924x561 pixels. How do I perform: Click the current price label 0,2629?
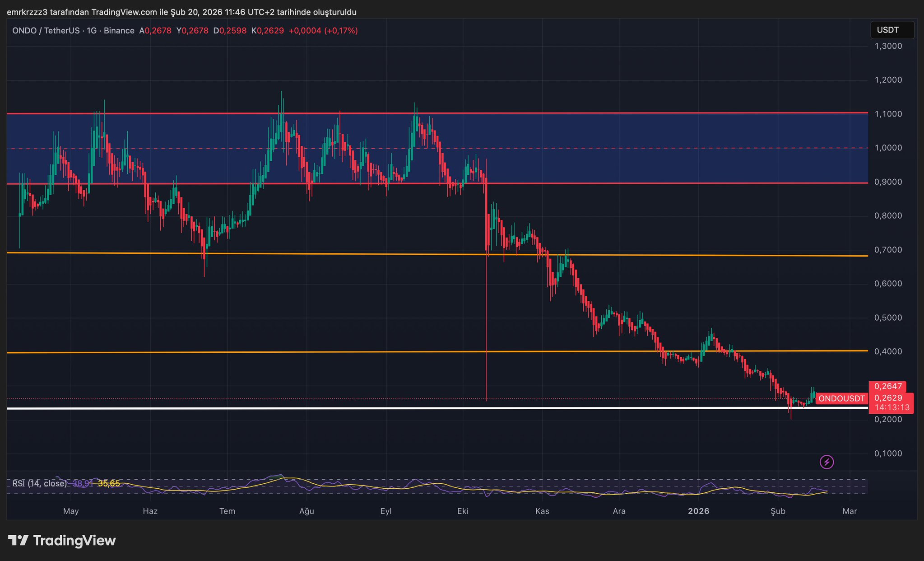click(888, 398)
